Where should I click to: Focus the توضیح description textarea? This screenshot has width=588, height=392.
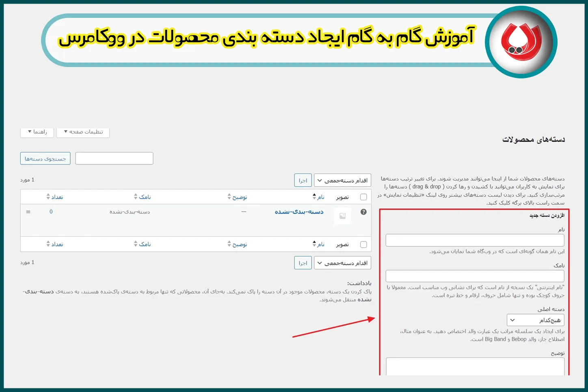pos(475,366)
